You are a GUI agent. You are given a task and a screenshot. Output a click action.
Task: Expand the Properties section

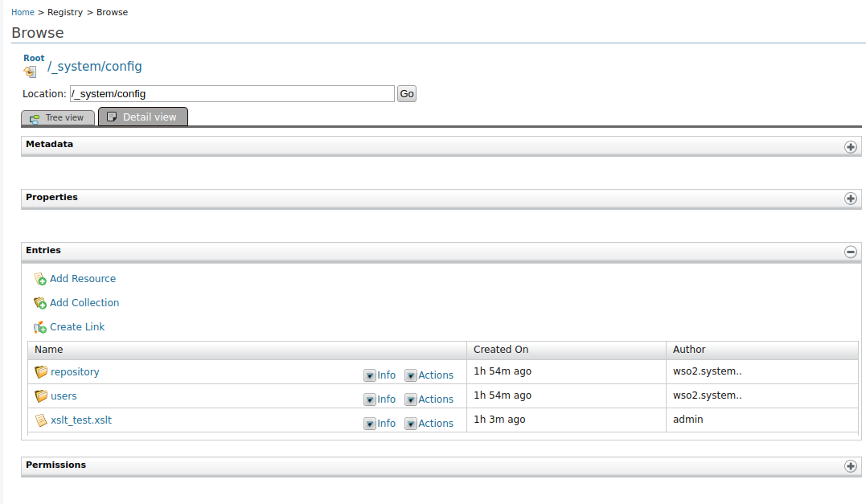[851, 199]
